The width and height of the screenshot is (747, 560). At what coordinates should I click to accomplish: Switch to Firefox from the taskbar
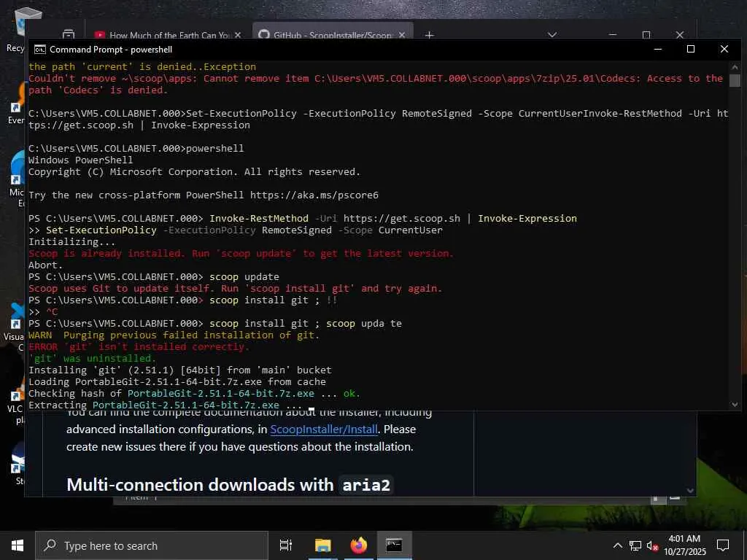tap(359, 545)
